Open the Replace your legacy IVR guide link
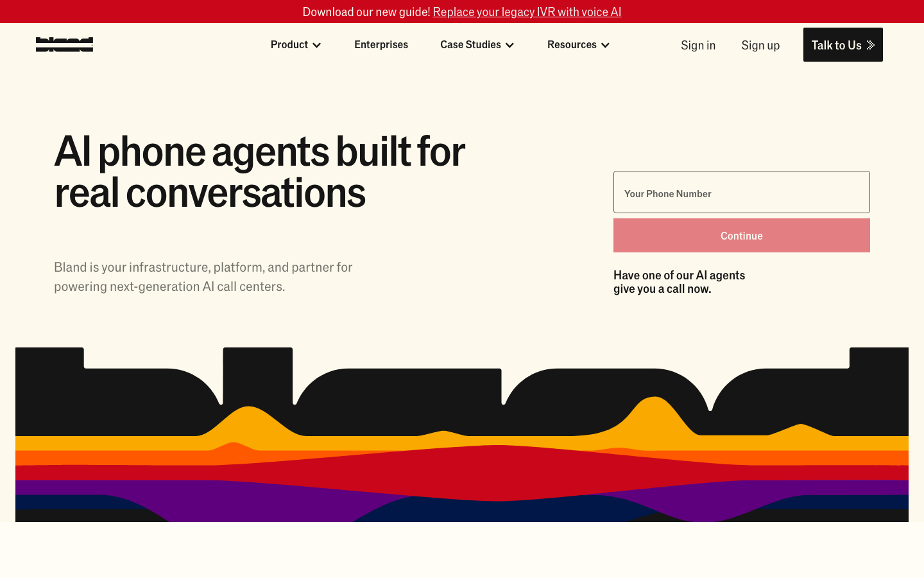924x578 pixels. click(x=527, y=12)
